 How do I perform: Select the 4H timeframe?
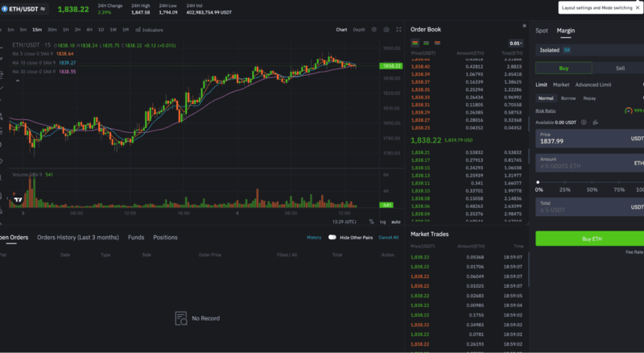coord(89,30)
